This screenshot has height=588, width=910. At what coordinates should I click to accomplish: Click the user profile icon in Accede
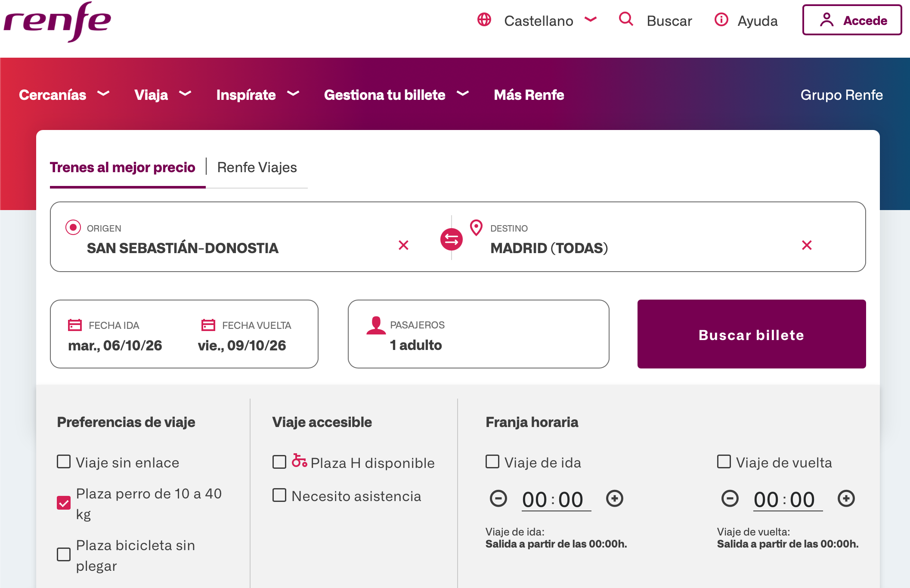(826, 20)
